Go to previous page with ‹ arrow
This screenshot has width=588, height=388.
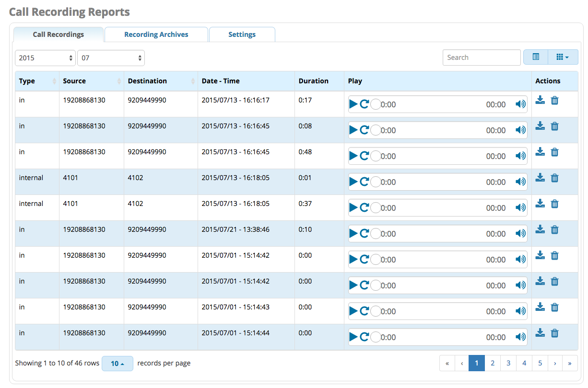tap(462, 363)
